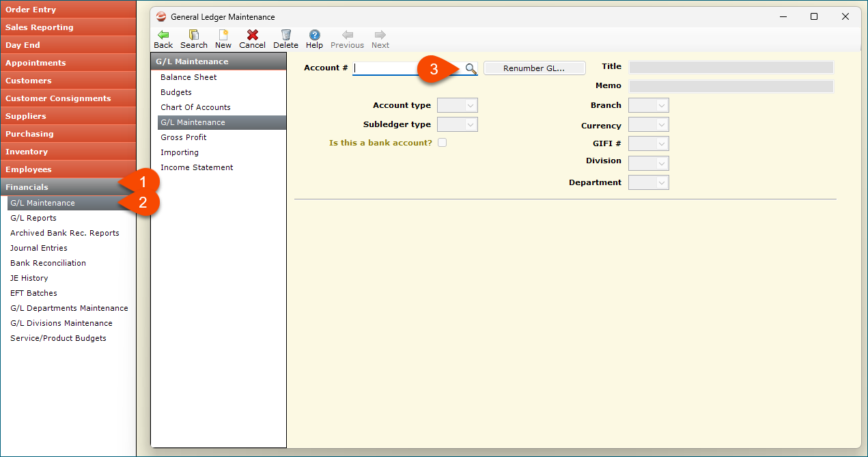This screenshot has width=868, height=457.
Task: Open Archived Bank Rec. Reports
Action: point(65,233)
